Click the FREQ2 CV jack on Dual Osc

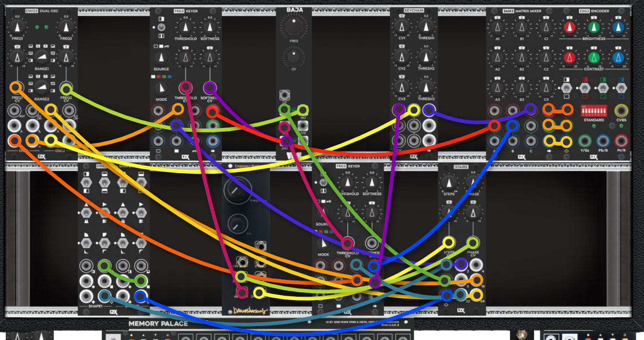pyautogui.click(x=67, y=89)
